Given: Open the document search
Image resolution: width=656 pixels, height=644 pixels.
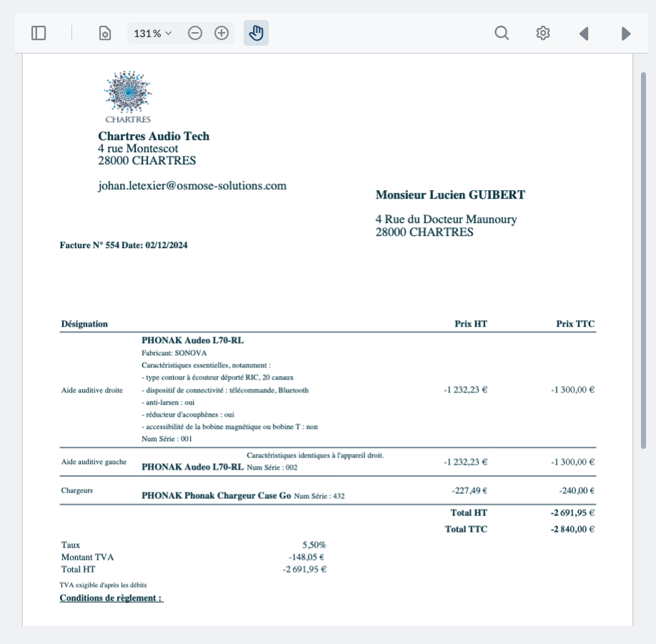Looking at the screenshot, I should [502, 33].
